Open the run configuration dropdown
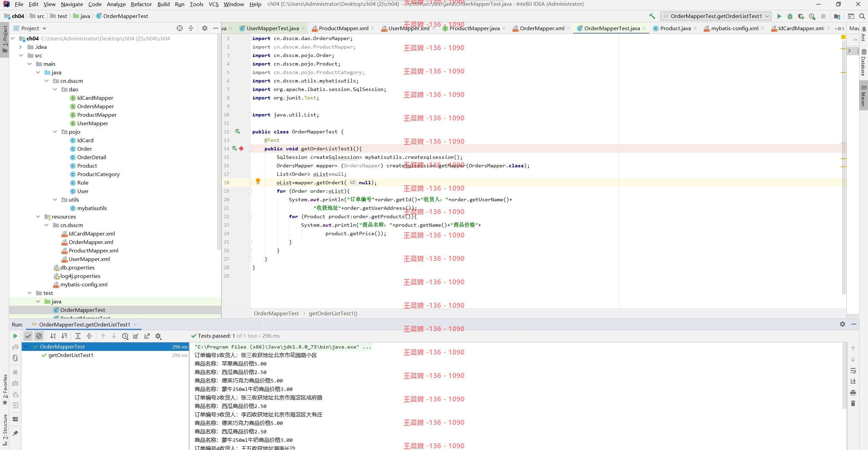The height and width of the screenshot is (450, 868). [716, 16]
